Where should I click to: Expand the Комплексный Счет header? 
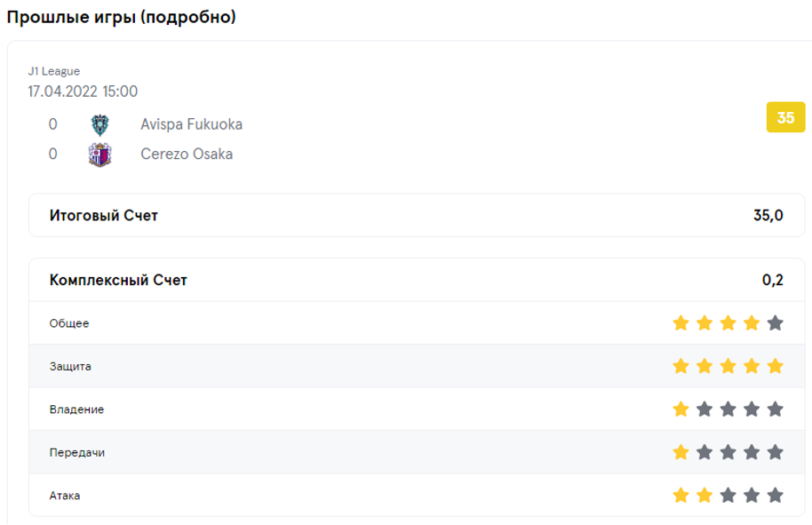pos(417,280)
